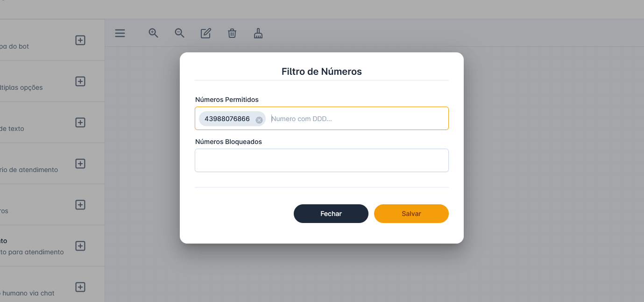Click the plus icon beside 'do bot'
644x302 pixels.
click(x=80, y=40)
